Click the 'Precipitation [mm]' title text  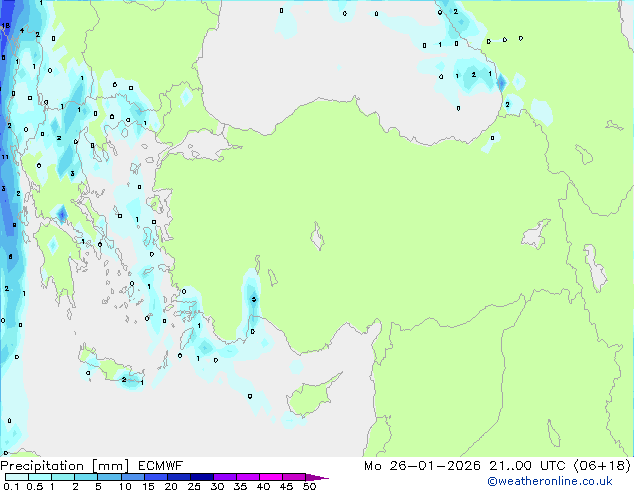(65, 466)
